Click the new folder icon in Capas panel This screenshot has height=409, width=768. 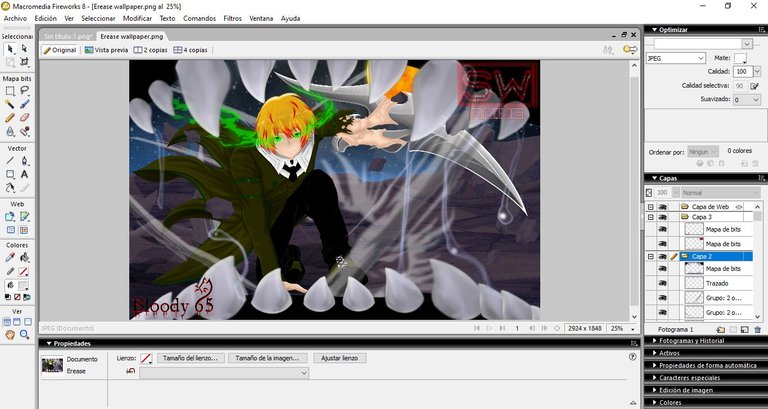click(720, 330)
